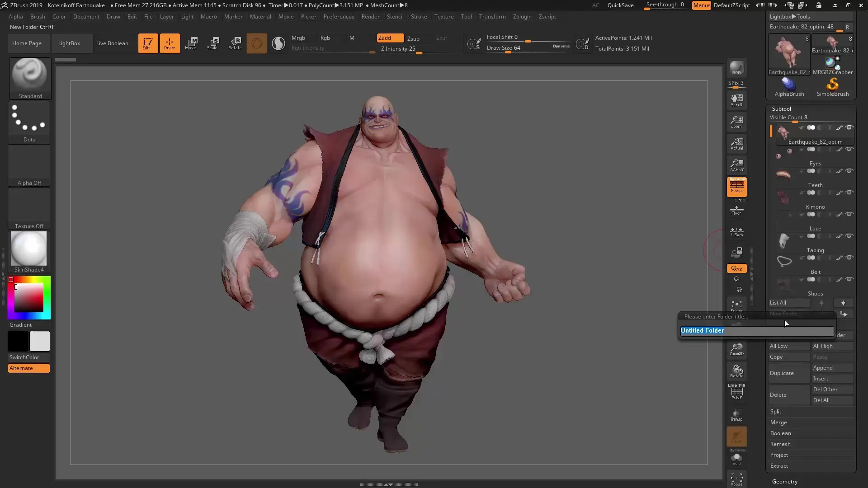Activate the Scale tool
The image size is (868, 488).
click(212, 43)
